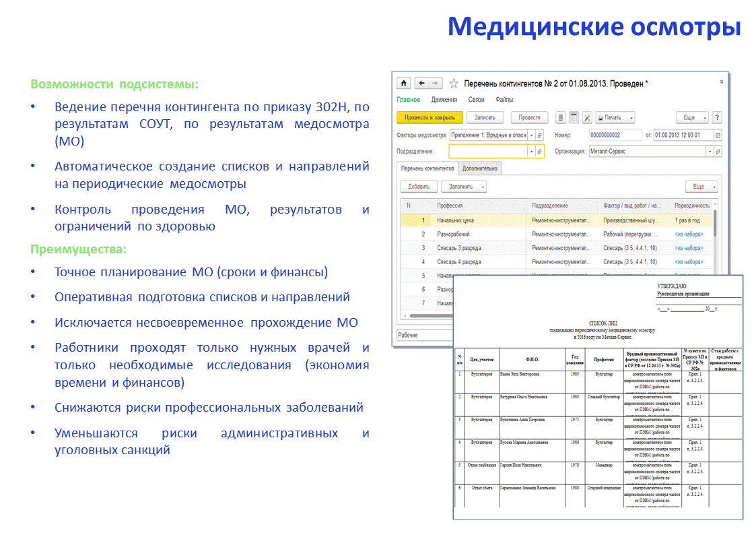Click the Подразделение column header in the table
Image resolution: width=756 pixels, height=535 pixels.
pos(561,206)
